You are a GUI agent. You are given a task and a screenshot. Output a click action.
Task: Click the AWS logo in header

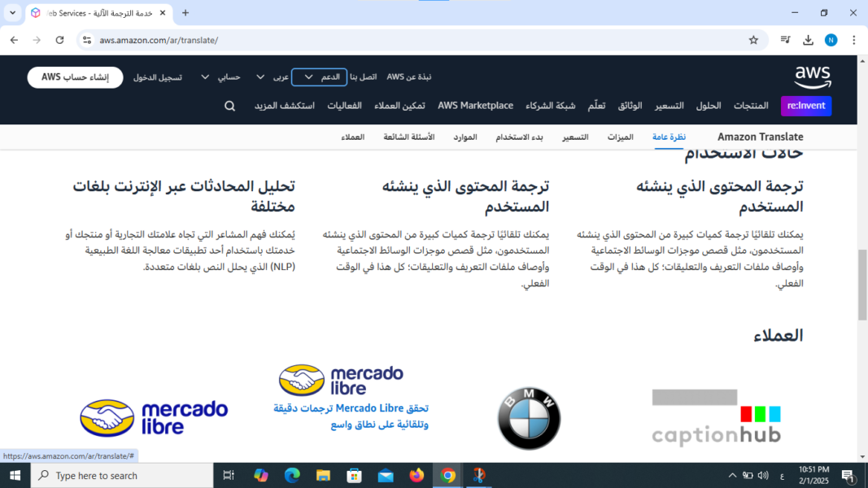coord(812,77)
